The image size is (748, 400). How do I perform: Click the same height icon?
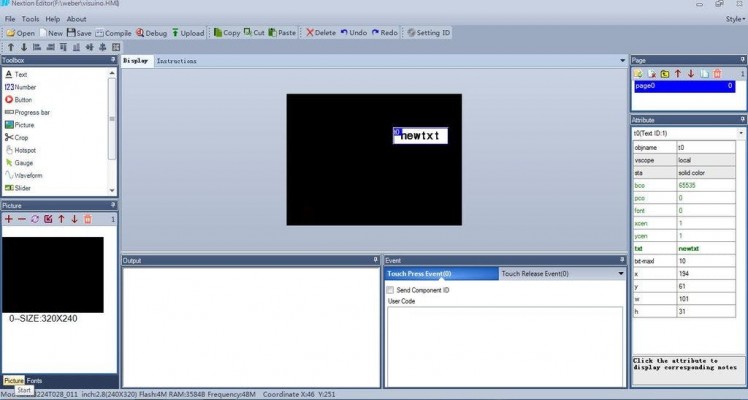(x=103, y=47)
